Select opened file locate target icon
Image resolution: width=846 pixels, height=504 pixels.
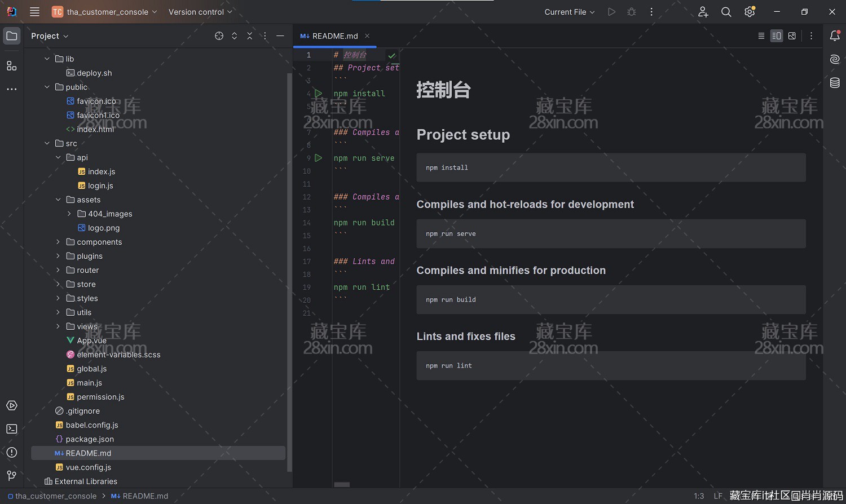click(x=219, y=36)
